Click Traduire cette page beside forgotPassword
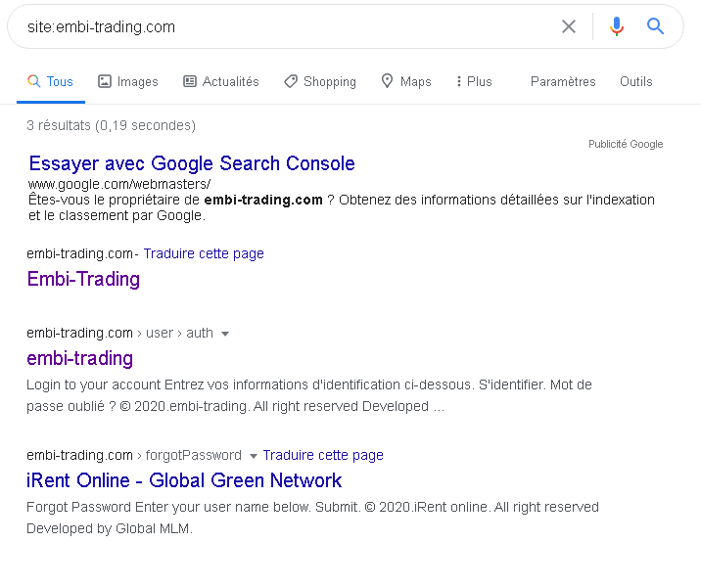 click(x=323, y=455)
